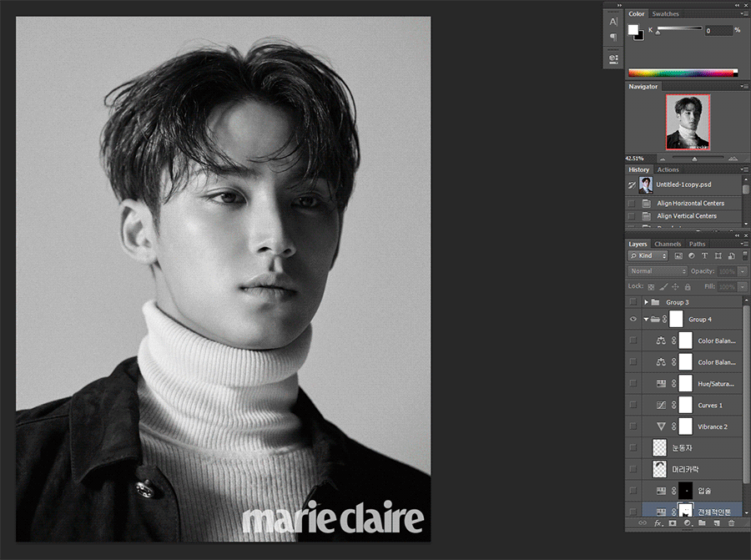Open the Kind filter dropdown
Image resolution: width=751 pixels, height=560 pixels.
tap(648, 256)
